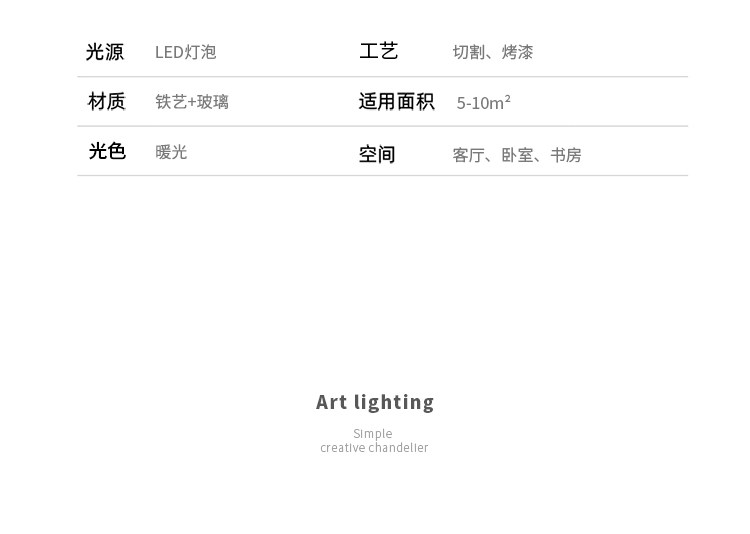Click the 烤漆 text
Screen dimensions: 750x534
click(x=517, y=52)
